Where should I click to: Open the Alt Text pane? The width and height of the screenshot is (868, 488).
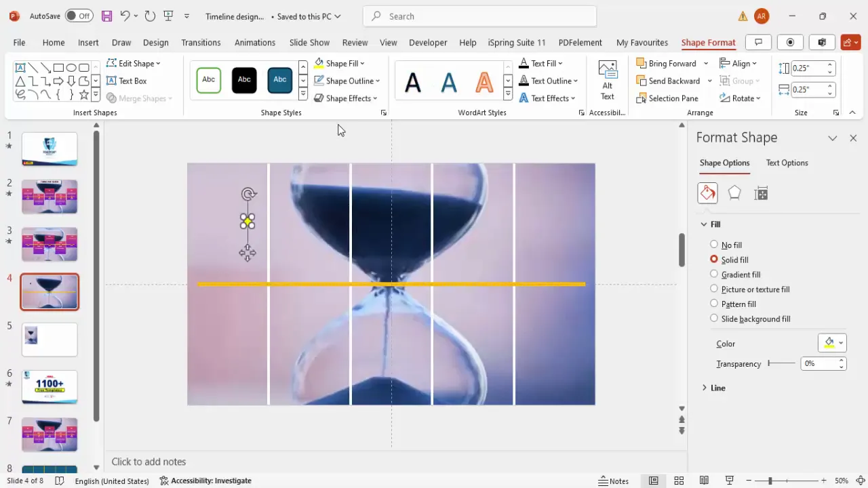click(608, 81)
